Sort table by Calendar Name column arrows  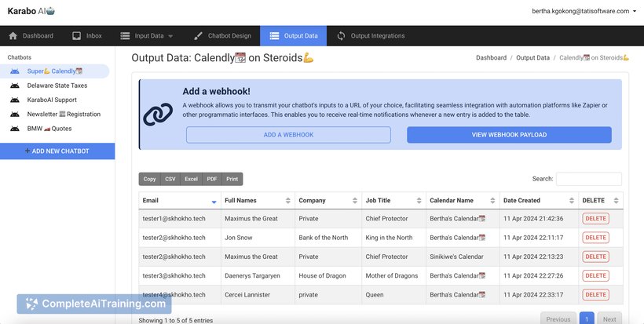(492, 201)
